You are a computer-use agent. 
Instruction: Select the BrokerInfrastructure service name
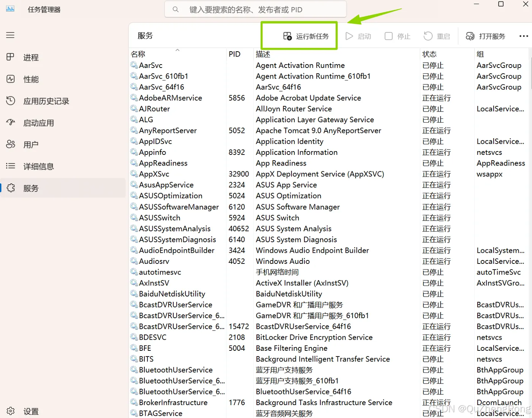coord(173,402)
